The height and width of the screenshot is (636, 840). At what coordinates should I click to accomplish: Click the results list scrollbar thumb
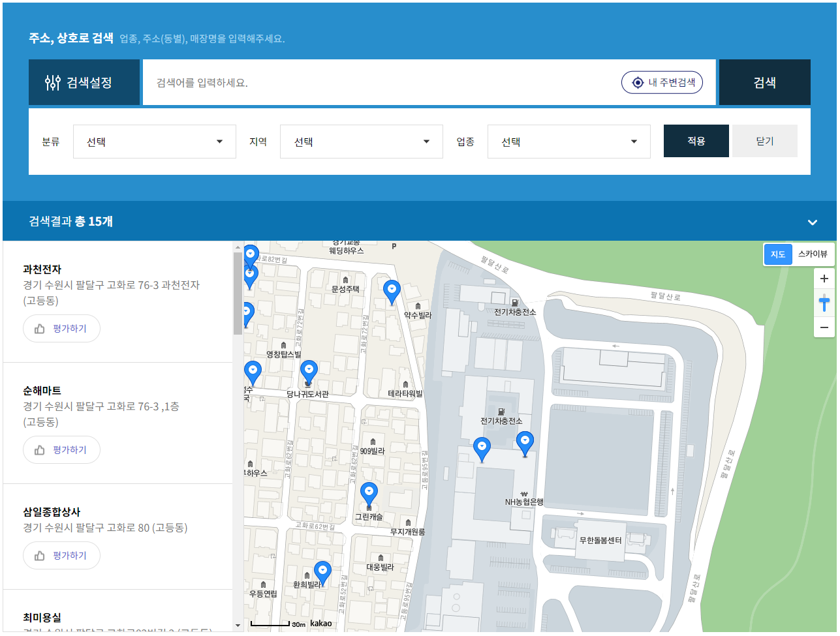coord(238,293)
